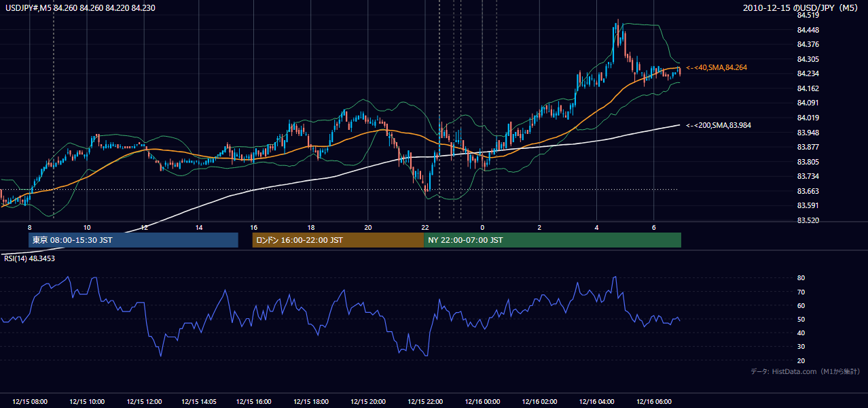Click the RSI 40 level label
The width and height of the screenshot is (868, 408).
click(x=801, y=333)
